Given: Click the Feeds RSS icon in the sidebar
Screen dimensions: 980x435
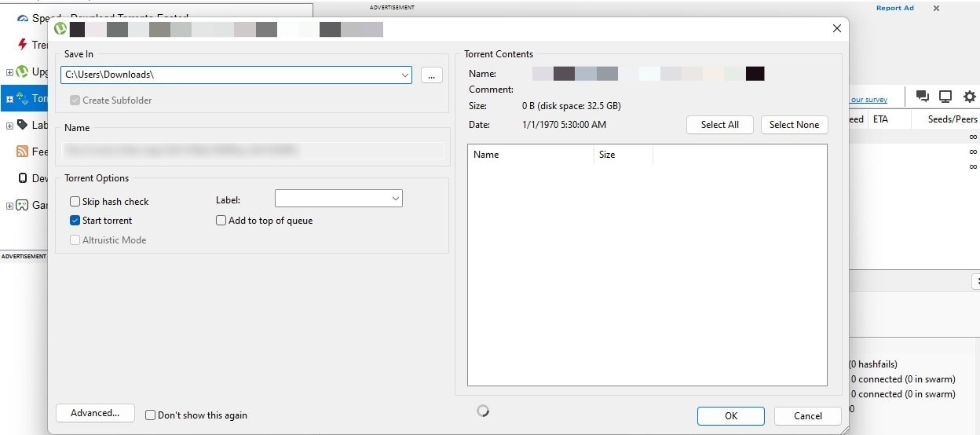Looking at the screenshot, I should 22,152.
